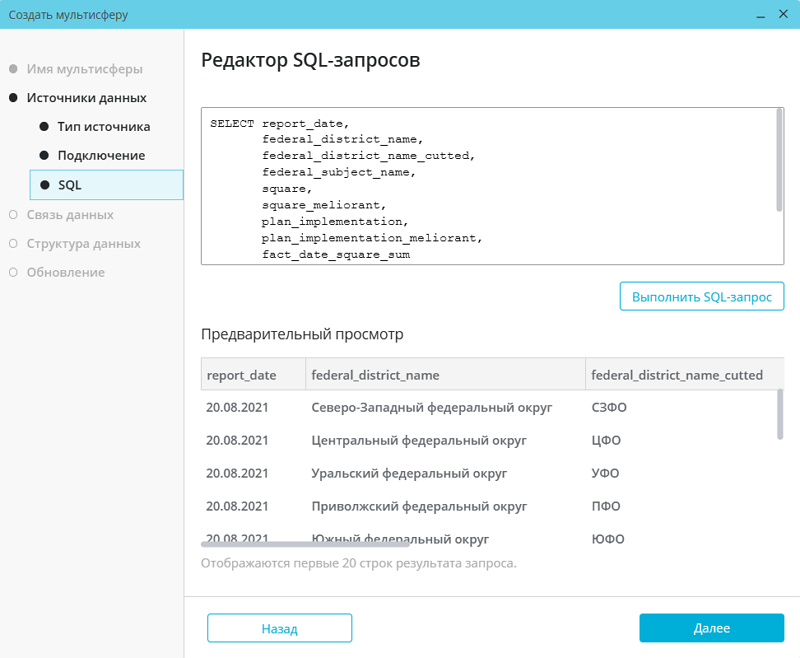Click the federal_district_name_cutted column header
800x658 pixels.
point(677,375)
